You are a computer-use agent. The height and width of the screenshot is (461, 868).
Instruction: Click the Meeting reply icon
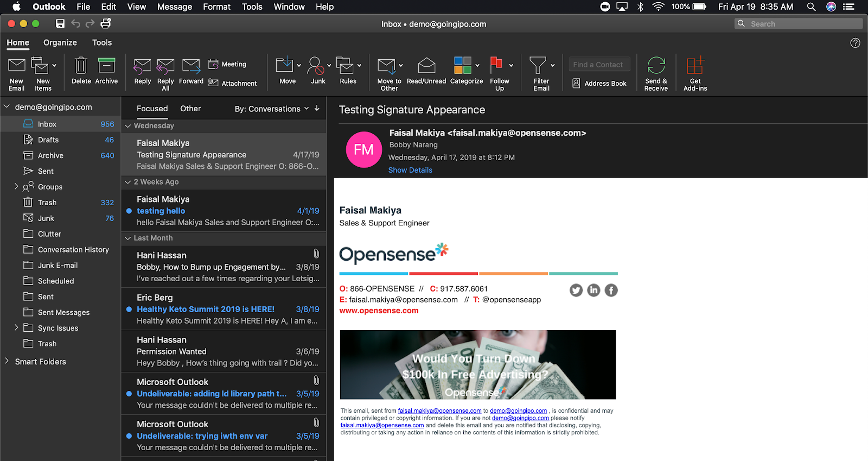click(213, 64)
